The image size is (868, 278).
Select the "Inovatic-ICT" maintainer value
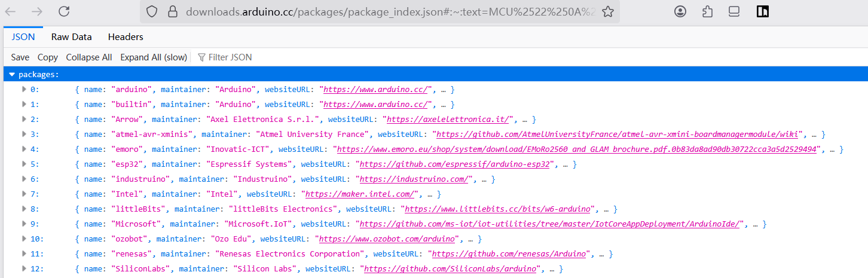coord(238,149)
